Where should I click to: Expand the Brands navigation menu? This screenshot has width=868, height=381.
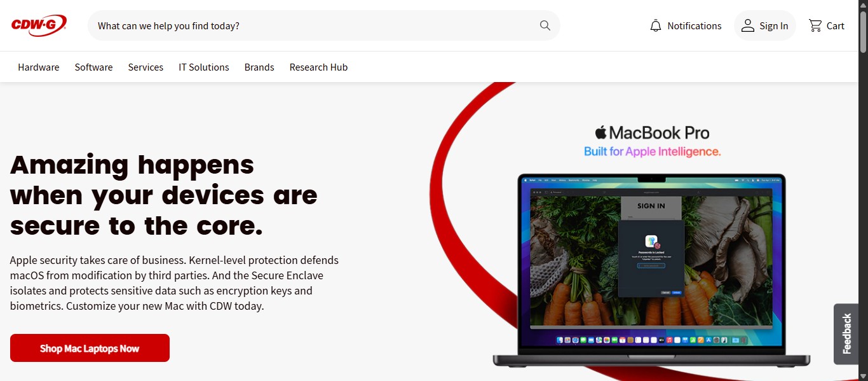(x=259, y=67)
